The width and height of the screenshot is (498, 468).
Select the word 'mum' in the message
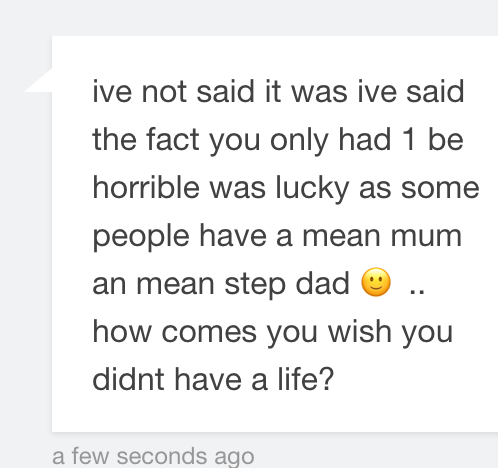[426, 236]
